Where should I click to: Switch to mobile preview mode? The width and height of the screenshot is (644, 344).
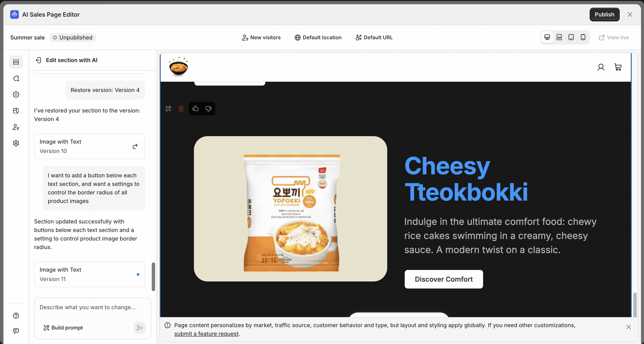583,38
